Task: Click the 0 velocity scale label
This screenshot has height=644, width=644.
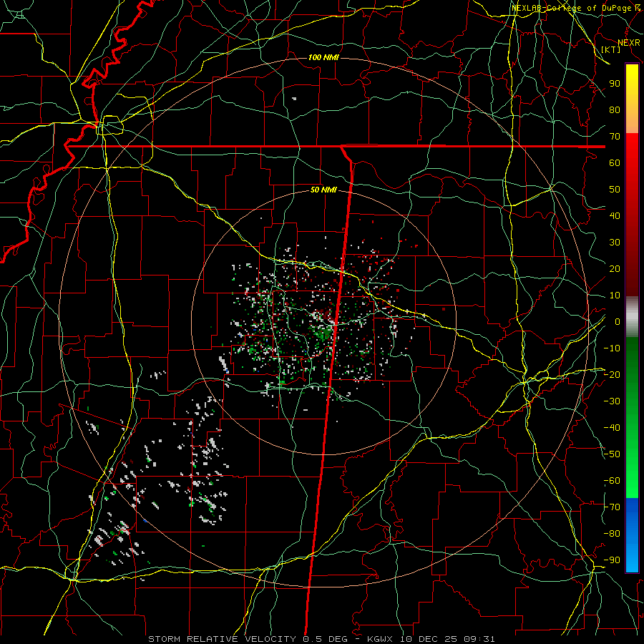Action: (x=618, y=321)
